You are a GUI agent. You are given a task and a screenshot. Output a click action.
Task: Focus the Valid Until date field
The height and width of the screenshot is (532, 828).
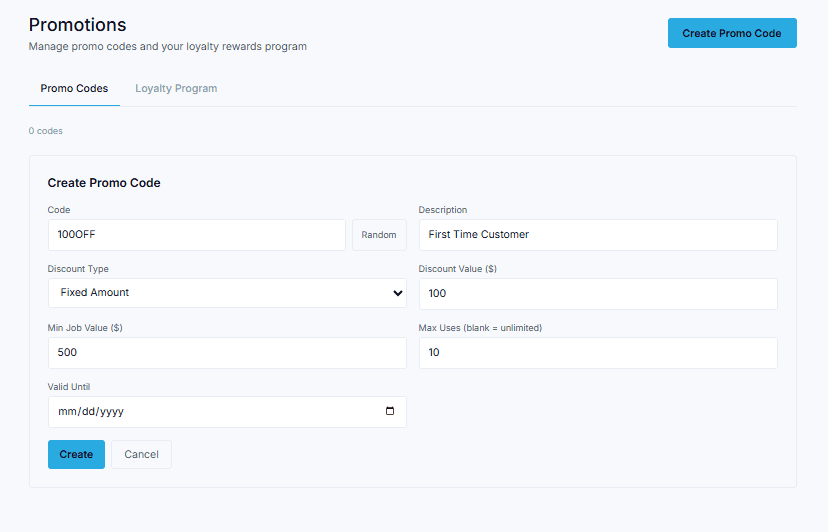pos(227,412)
